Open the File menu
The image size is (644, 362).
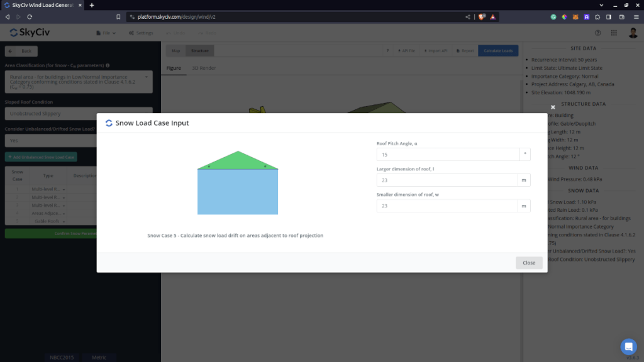107,33
